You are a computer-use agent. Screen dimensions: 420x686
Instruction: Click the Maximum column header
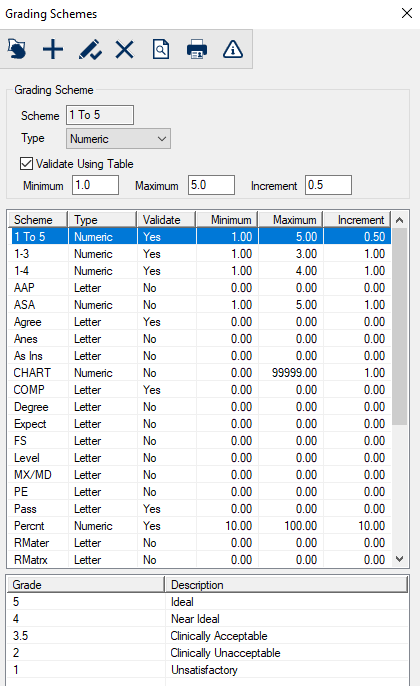pyautogui.click(x=290, y=219)
